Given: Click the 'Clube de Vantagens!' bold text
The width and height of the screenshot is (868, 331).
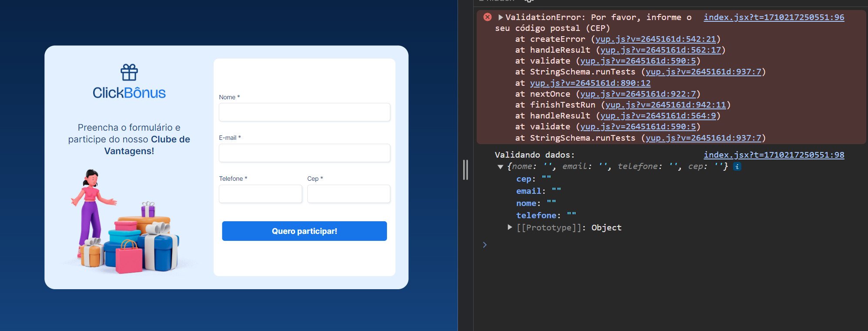Looking at the screenshot, I should [147, 145].
